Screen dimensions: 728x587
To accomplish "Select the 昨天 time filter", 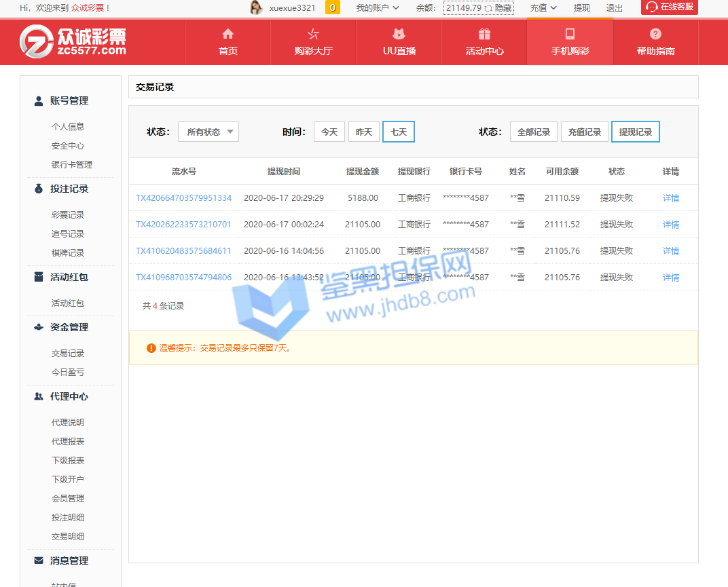I will [364, 132].
